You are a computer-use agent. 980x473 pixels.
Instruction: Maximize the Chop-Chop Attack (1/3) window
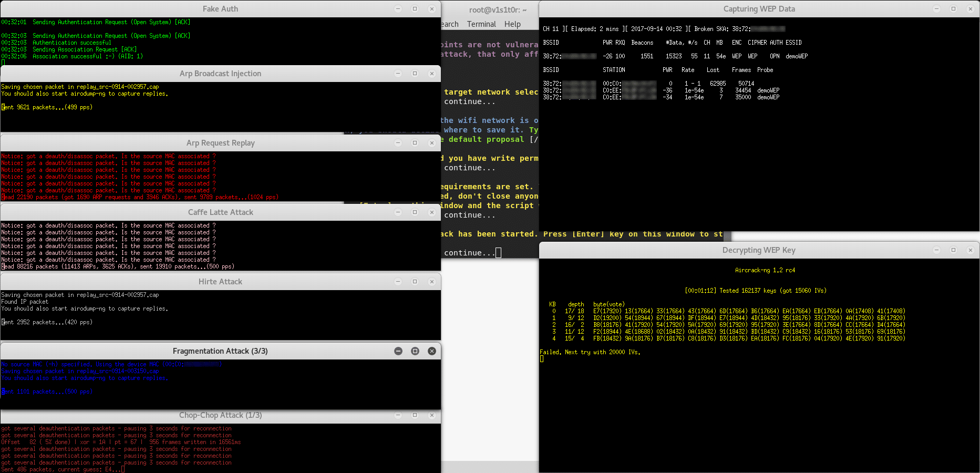pos(415,415)
